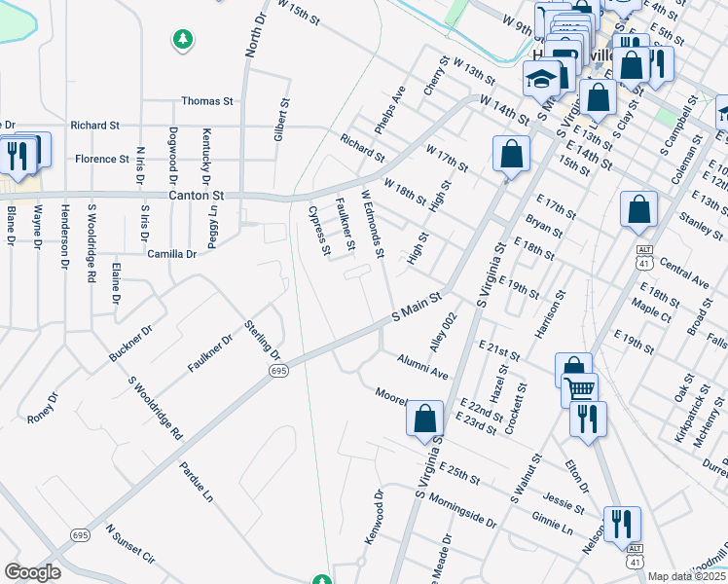Click the Elton Dr label
This screenshot has height=584, width=728.
(577, 477)
